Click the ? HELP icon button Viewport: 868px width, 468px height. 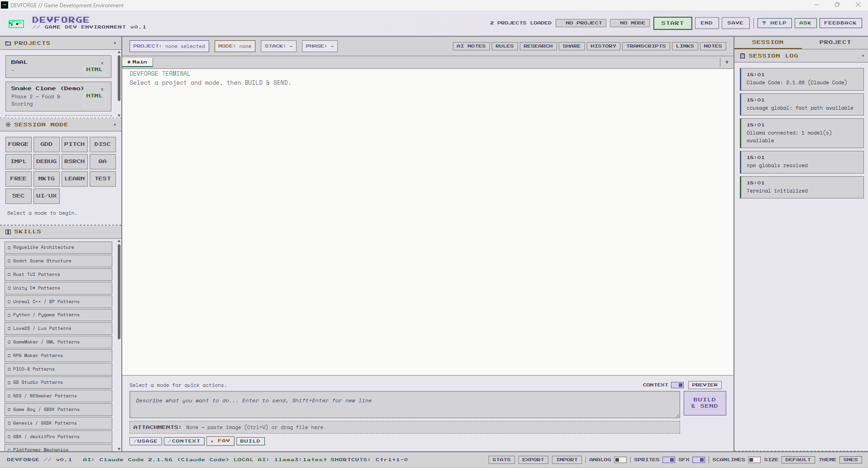[x=774, y=23]
